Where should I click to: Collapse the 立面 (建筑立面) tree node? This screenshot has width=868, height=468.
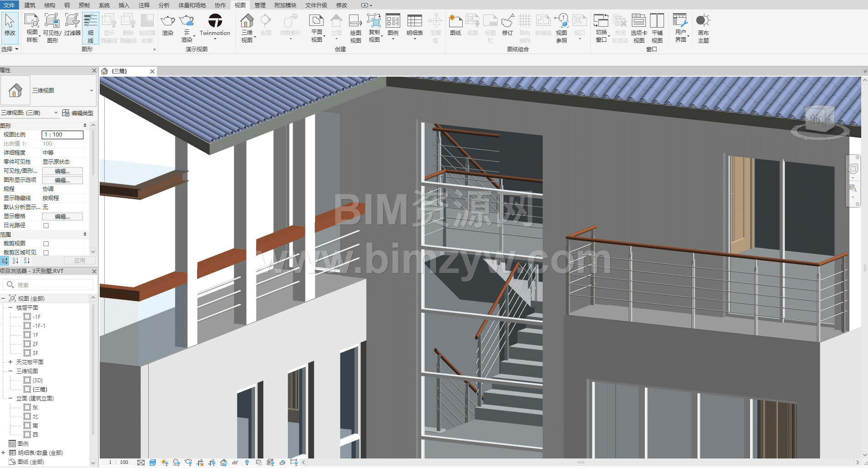[x=10, y=398]
